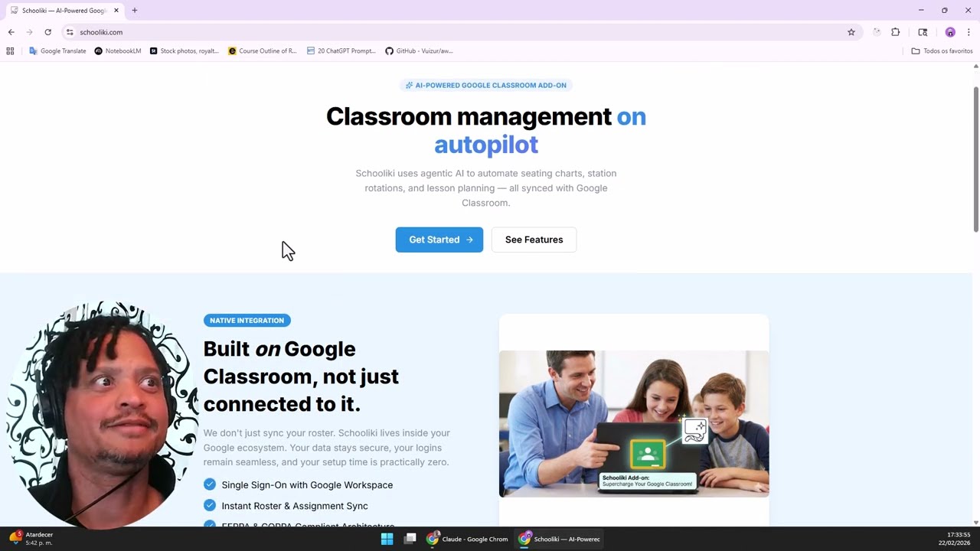This screenshot has height=551, width=980.
Task: Bookmark this page with the star icon
Action: pos(851,32)
